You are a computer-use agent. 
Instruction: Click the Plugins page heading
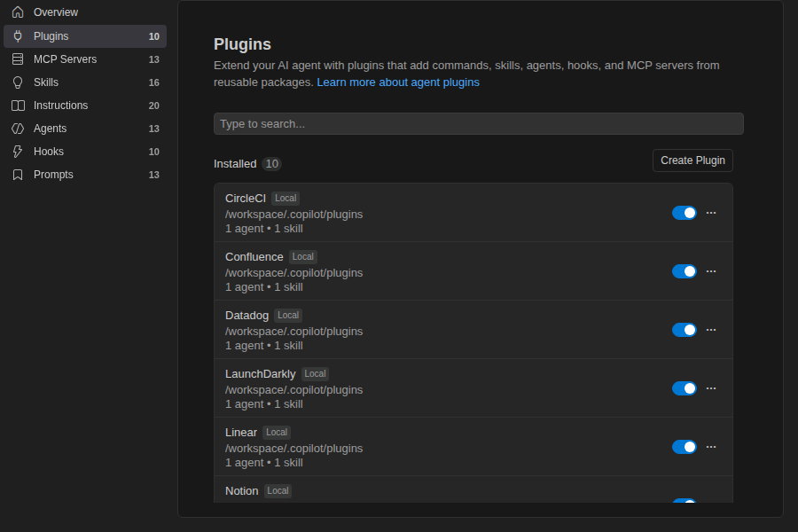(242, 44)
